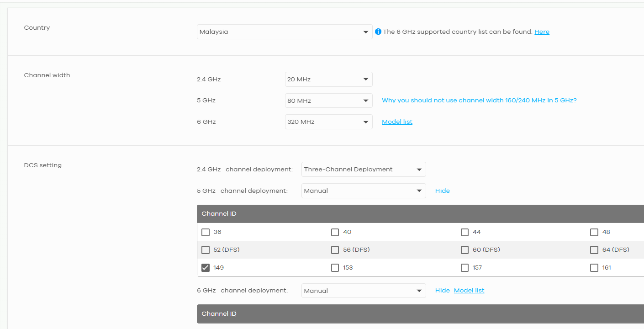The height and width of the screenshot is (329, 644).
Task: Click the '2.4 GHz' channel width label
Action: 209,79
